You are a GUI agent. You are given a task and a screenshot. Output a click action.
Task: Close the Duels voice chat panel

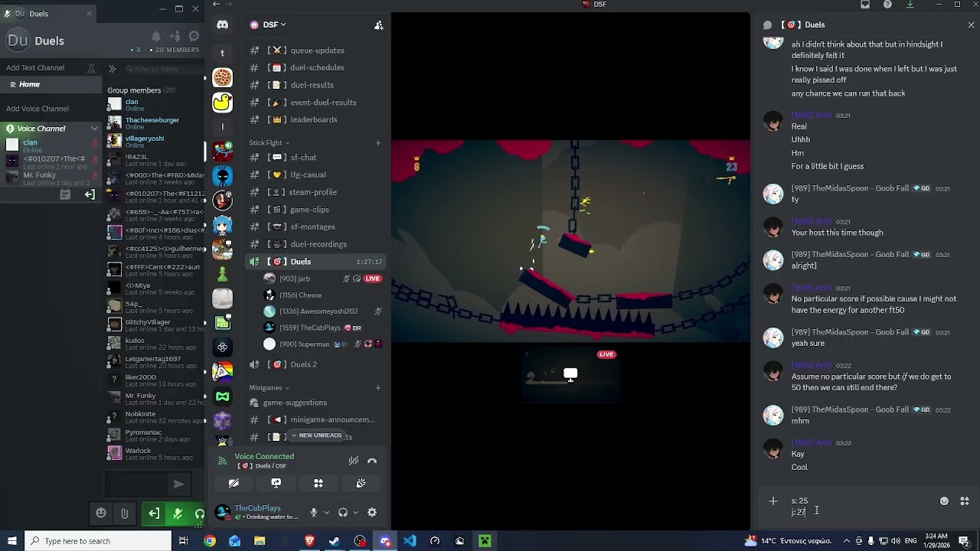point(971,25)
